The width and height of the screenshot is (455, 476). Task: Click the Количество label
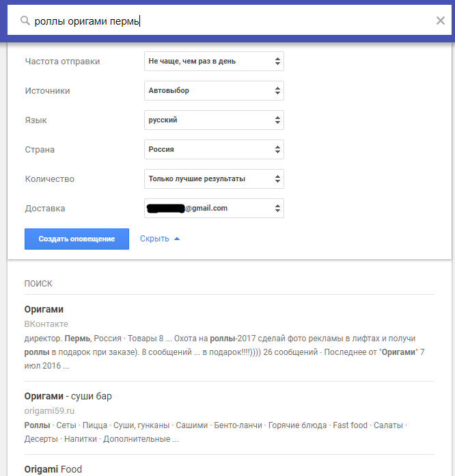(x=50, y=179)
